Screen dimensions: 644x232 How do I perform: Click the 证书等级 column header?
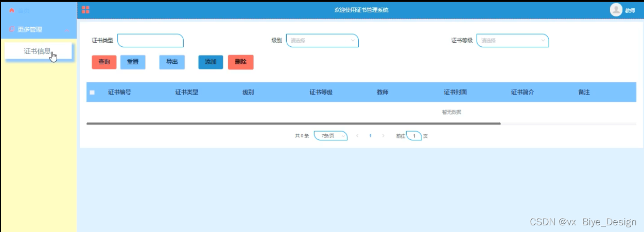coord(321,93)
